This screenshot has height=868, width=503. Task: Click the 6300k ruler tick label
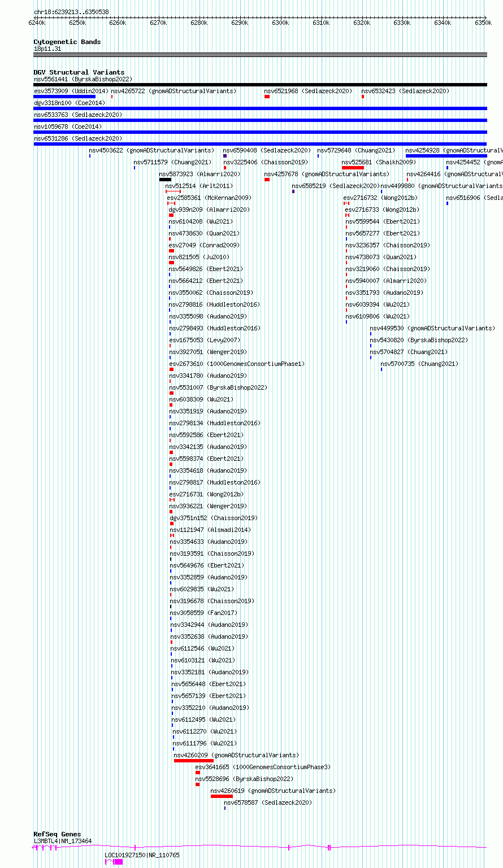(280, 23)
